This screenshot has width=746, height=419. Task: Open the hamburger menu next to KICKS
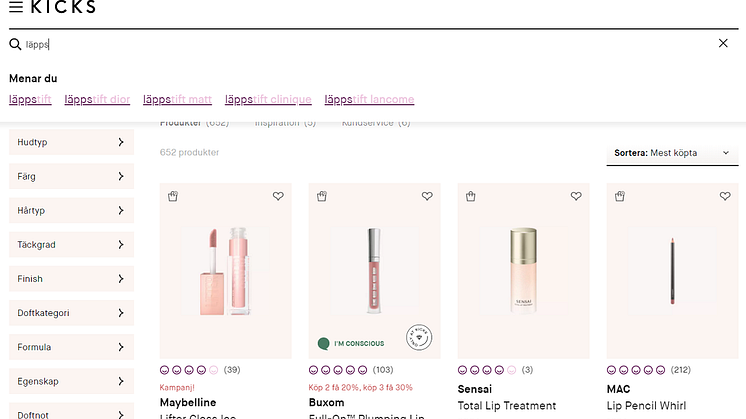(16, 6)
